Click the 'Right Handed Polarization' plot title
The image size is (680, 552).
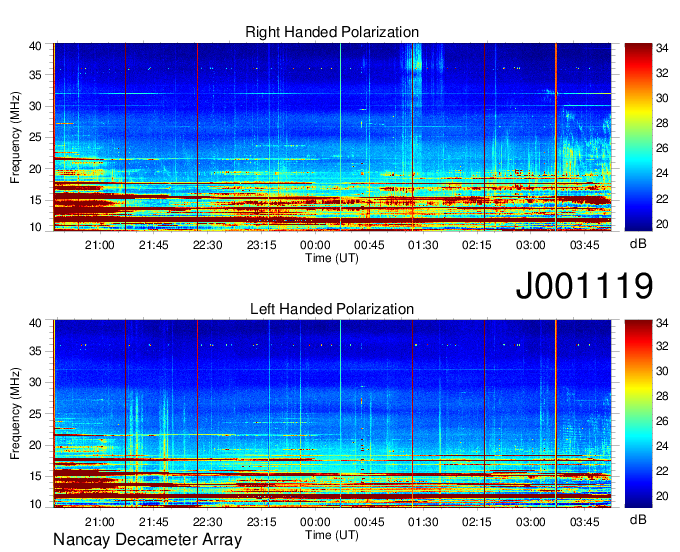coord(332,32)
